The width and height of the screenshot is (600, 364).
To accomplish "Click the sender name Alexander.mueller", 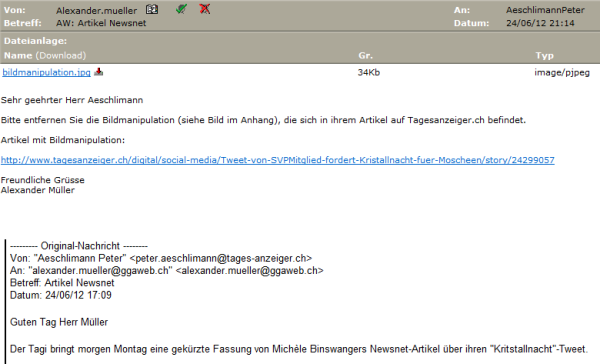I will (96, 11).
